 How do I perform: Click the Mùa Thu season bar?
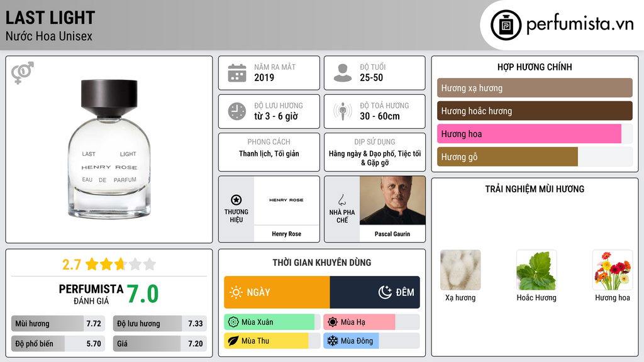pos(272,341)
